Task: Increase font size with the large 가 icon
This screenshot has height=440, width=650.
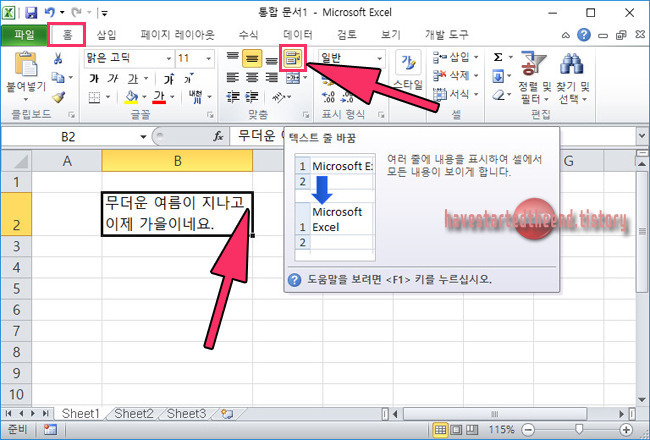Action: [169, 78]
